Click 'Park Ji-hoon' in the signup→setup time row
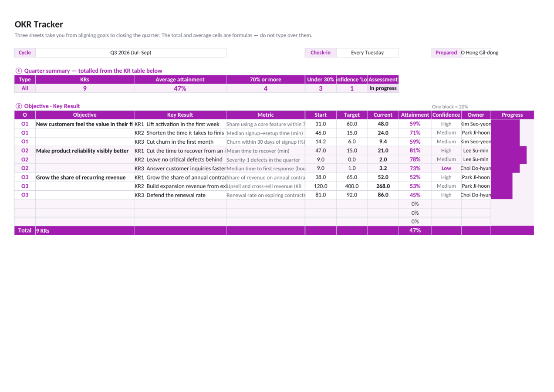This screenshot has width=554, height=392. point(476,133)
